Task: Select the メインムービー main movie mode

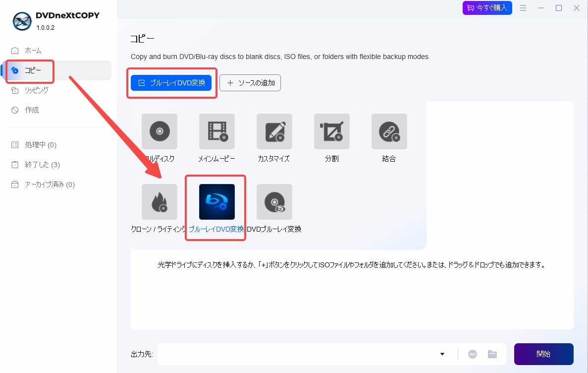Action: click(217, 131)
